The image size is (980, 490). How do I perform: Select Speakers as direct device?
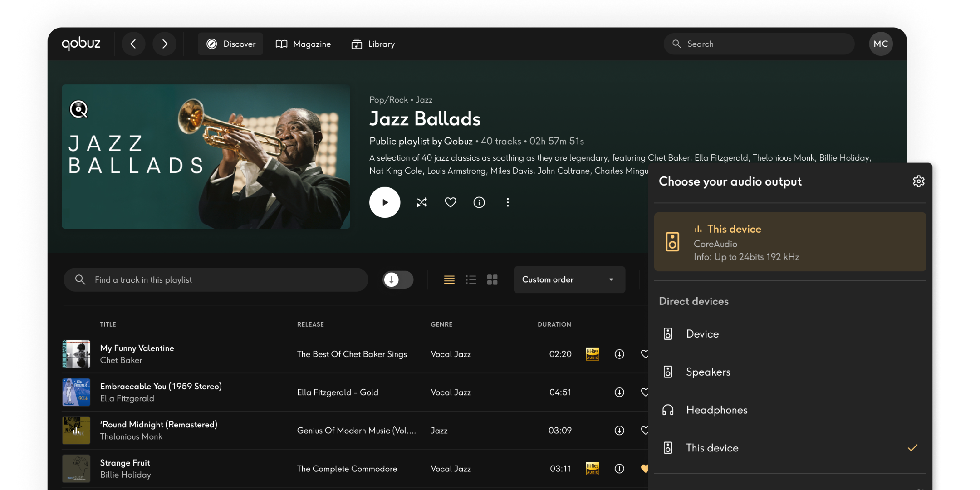708,372
